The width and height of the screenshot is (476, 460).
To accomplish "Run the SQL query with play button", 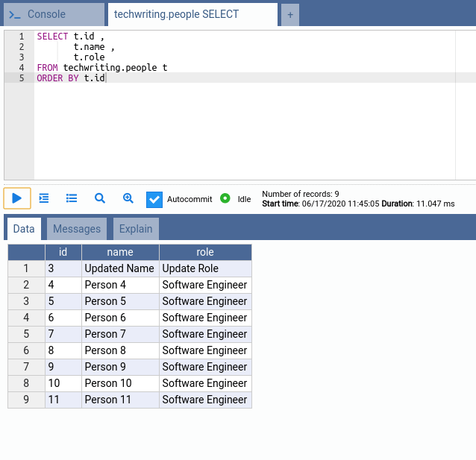I will [x=17, y=198].
